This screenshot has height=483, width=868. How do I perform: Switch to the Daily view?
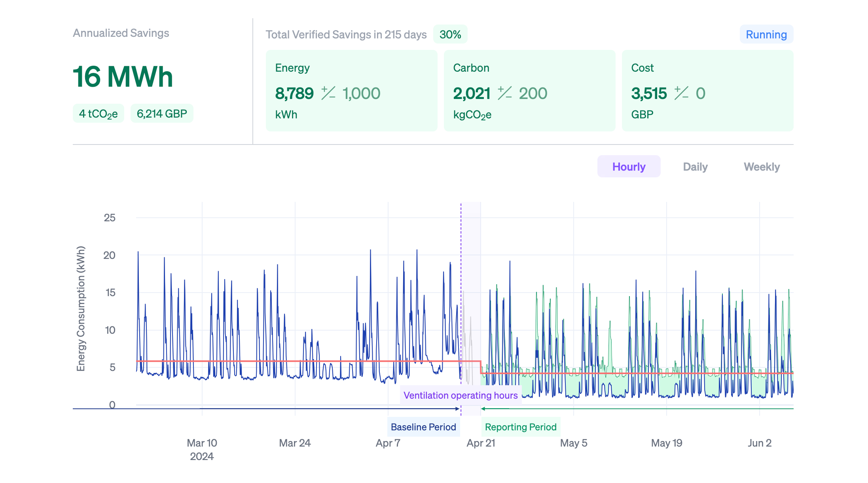pos(695,167)
